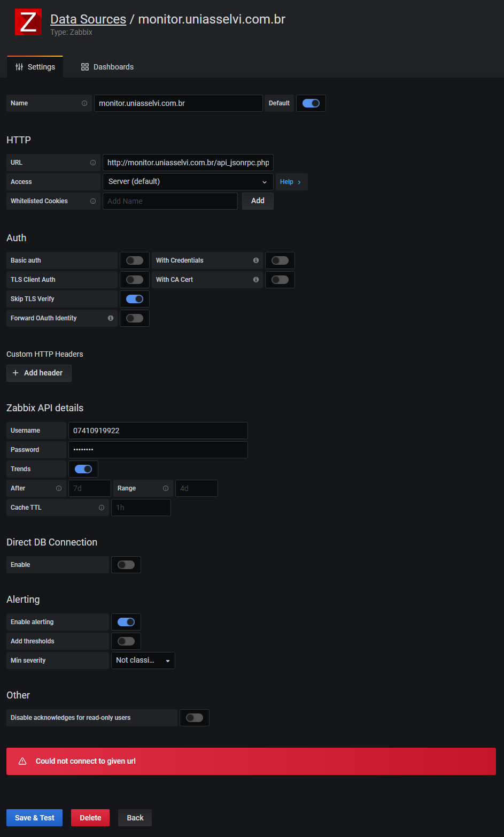Focus the HTTP URL input field
The image size is (504, 837).
point(188,163)
